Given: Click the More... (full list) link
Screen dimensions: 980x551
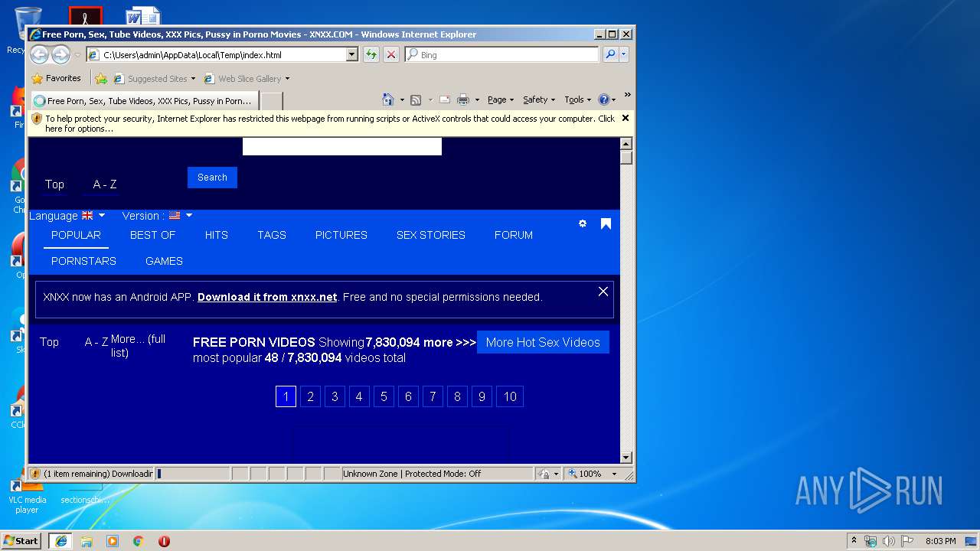Looking at the screenshot, I should pos(138,346).
